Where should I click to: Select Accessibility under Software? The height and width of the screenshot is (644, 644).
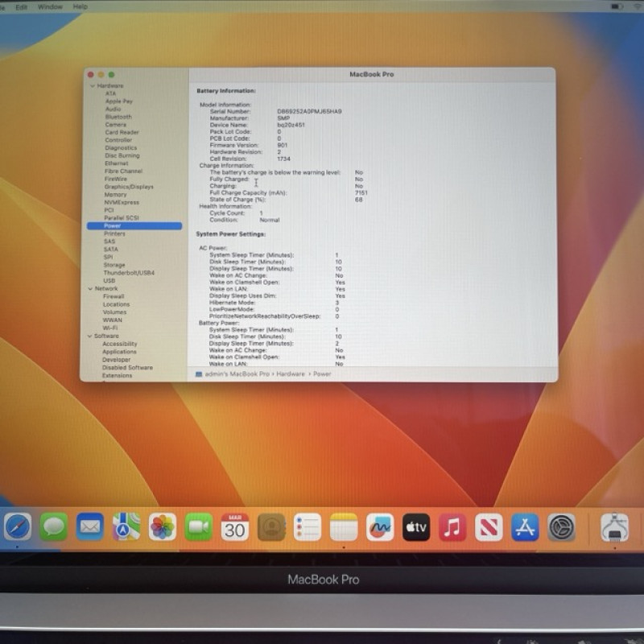coord(119,344)
